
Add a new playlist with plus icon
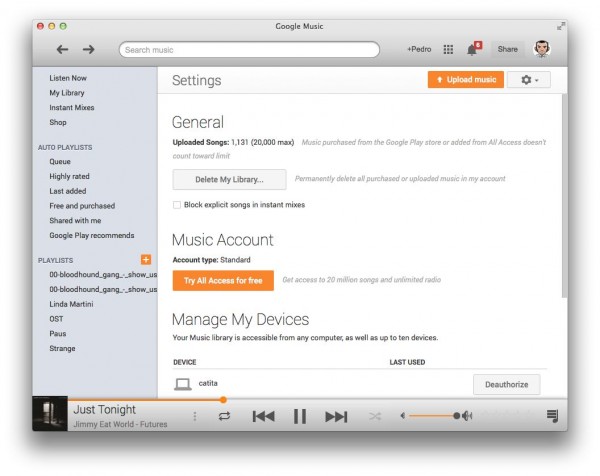point(146,259)
